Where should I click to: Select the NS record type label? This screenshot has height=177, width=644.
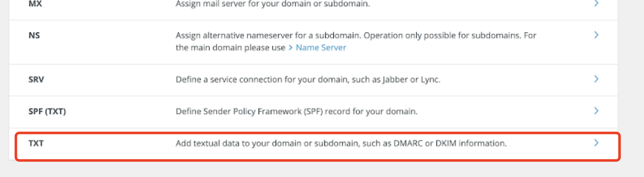[34, 35]
